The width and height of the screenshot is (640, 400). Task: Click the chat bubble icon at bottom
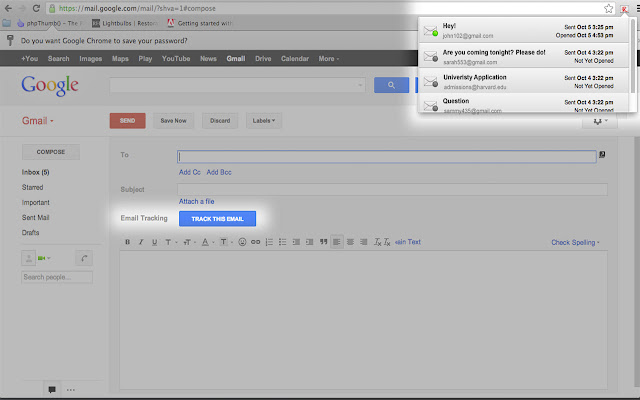52,390
